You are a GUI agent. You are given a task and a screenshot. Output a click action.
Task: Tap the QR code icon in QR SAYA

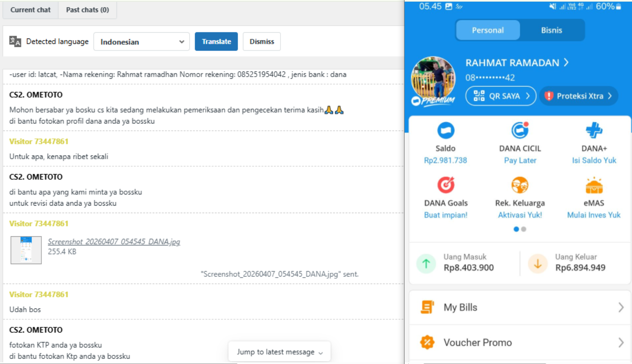click(x=479, y=96)
